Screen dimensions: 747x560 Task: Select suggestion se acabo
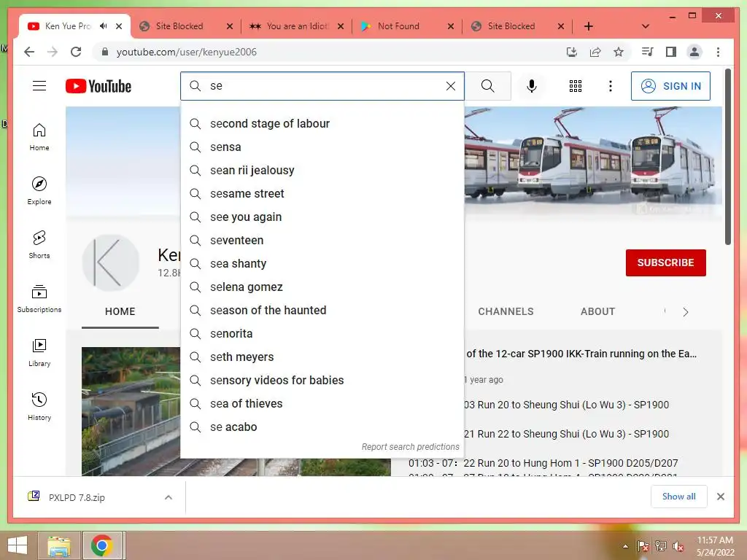click(x=322, y=427)
